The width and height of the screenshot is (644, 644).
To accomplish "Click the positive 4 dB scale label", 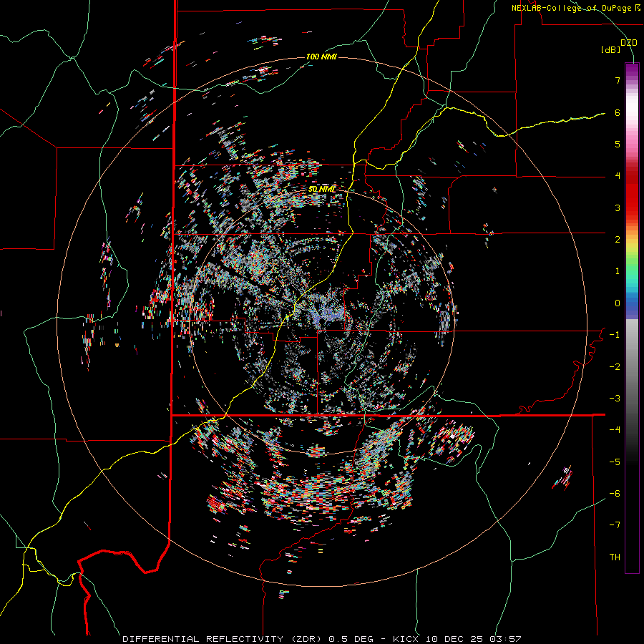I will (x=618, y=176).
